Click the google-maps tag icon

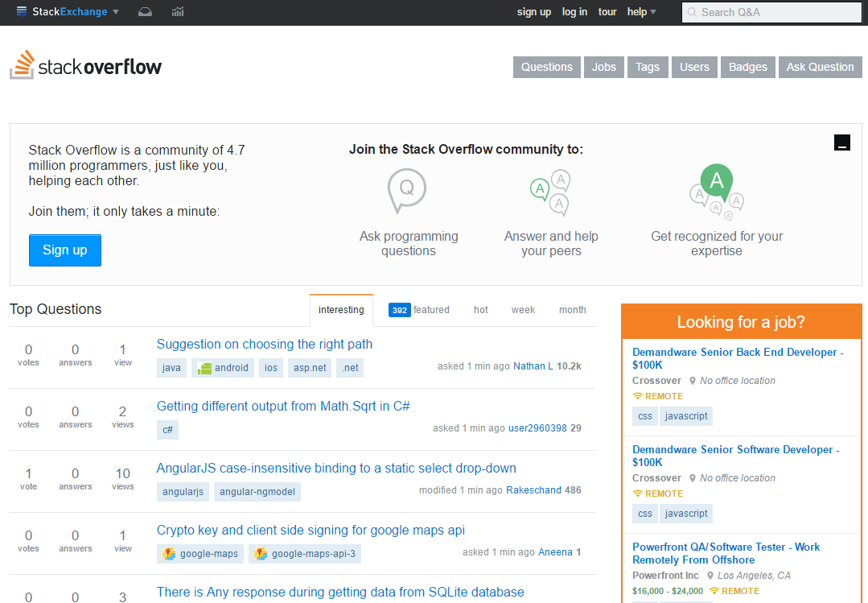pyautogui.click(x=170, y=554)
